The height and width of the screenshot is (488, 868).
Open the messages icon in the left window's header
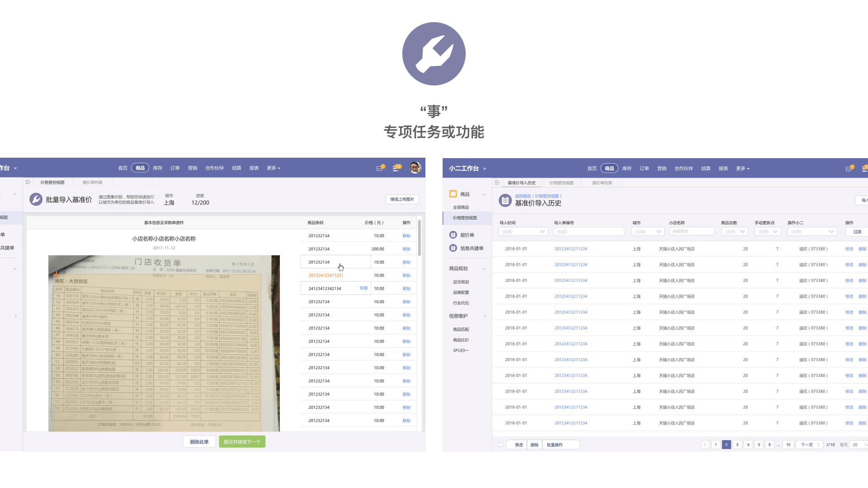coord(380,169)
